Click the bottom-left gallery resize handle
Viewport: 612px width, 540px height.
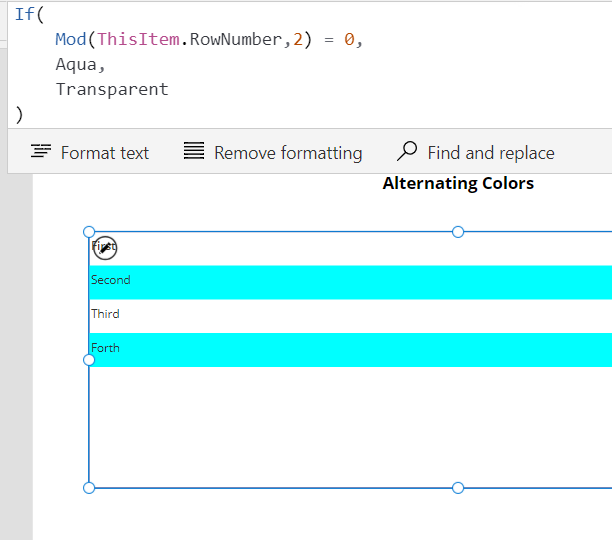coord(89,488)
